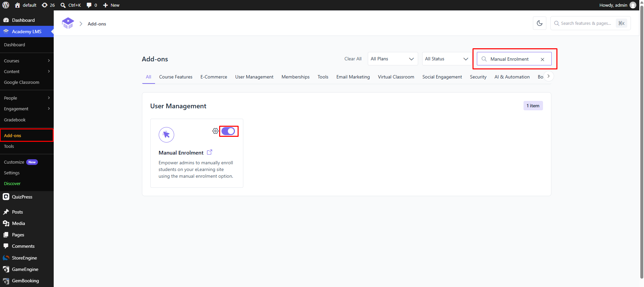This screenshot has width=644, height=287.
Task: Expand the Courses submenu
Action: click(x=27, y=61)
